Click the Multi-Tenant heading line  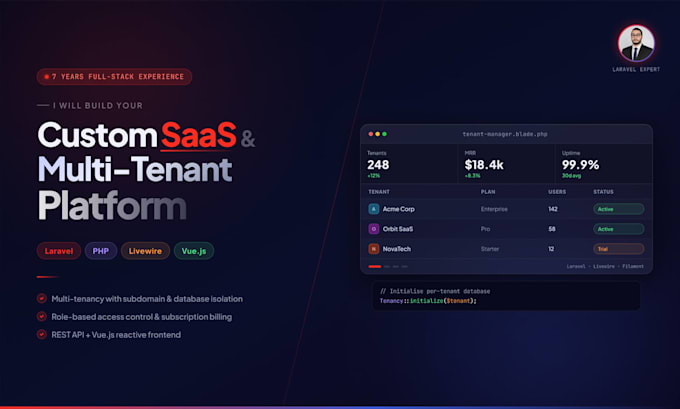pyautogui.click(x=135, y=169)
